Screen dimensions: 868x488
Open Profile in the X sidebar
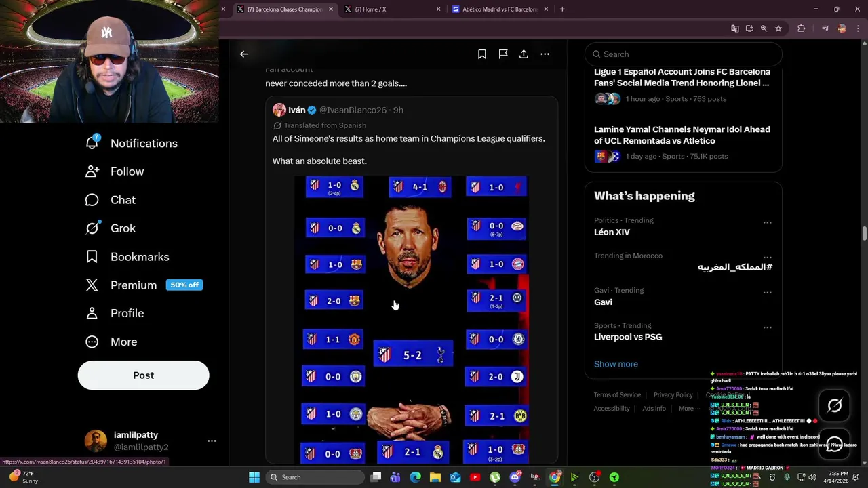click(115, 313)
